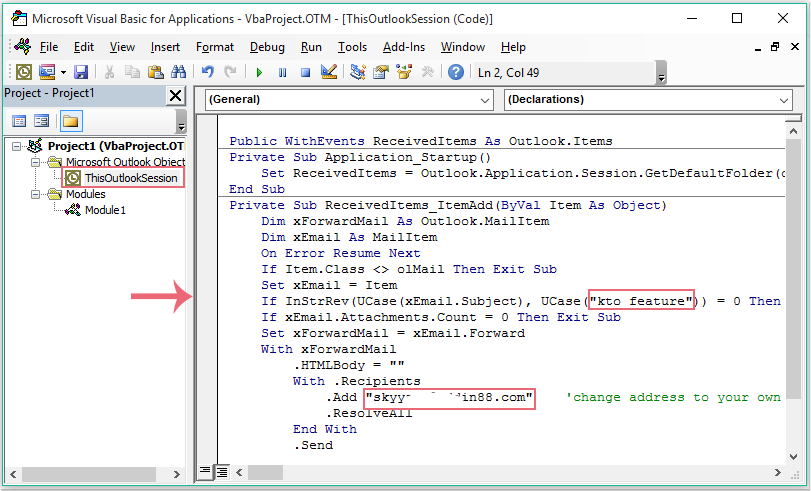The height and width of the screenshot is (491, 811).
Task: Click the Break (pause) toolbar icon
Action: [282, 72]
